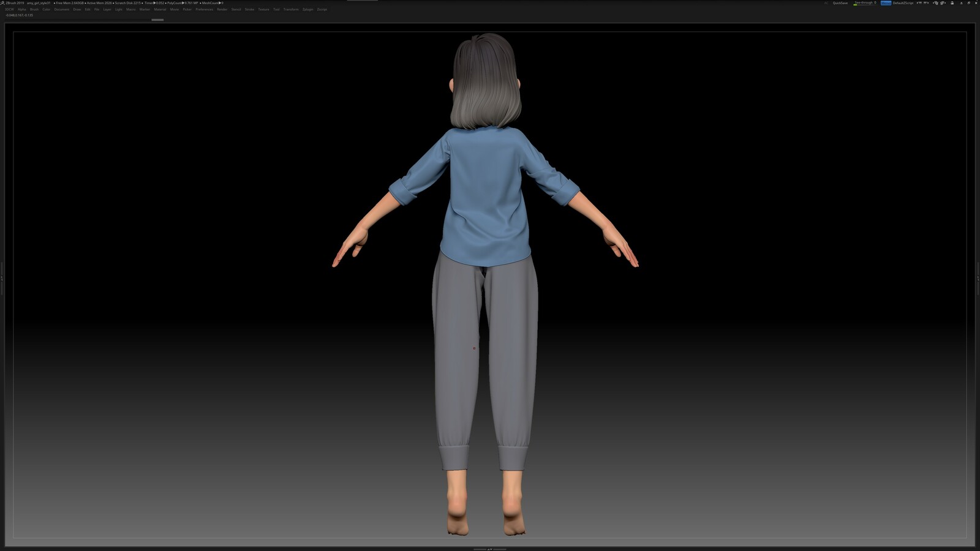
Task: Open the Draw menu
Action: (77, 9)
